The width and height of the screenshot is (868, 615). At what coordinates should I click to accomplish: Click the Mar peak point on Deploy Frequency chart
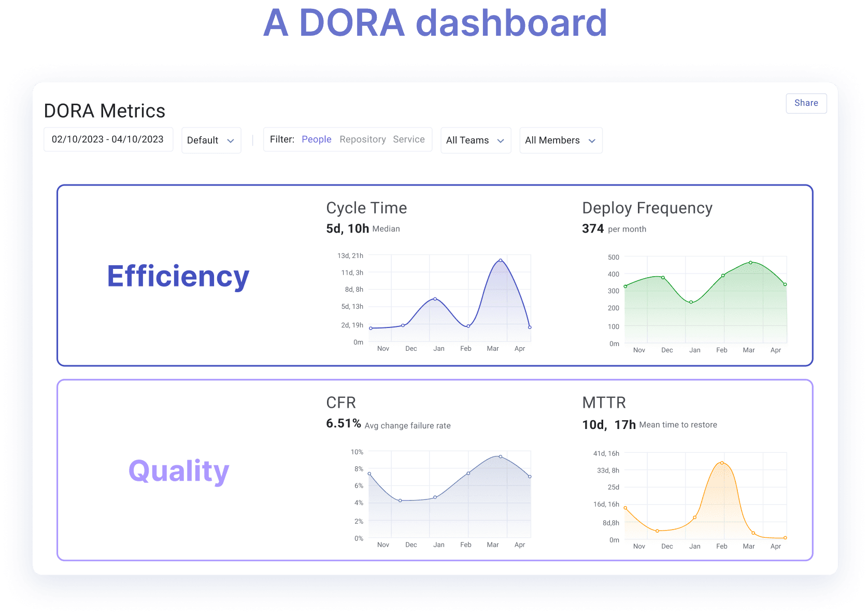click(750, 263)
